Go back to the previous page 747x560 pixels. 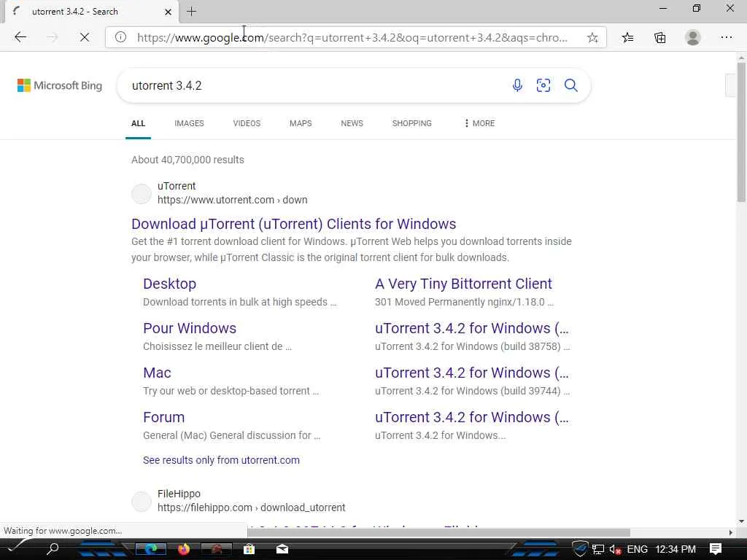[x=20, y=37]
